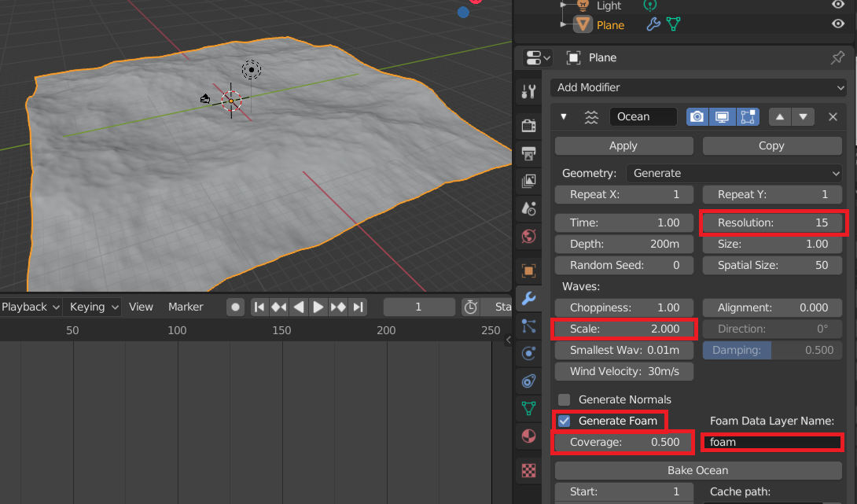Toggle the auto keying record button
The height and width of the screenshot is (504, 857).
click(x=235, y=307)
